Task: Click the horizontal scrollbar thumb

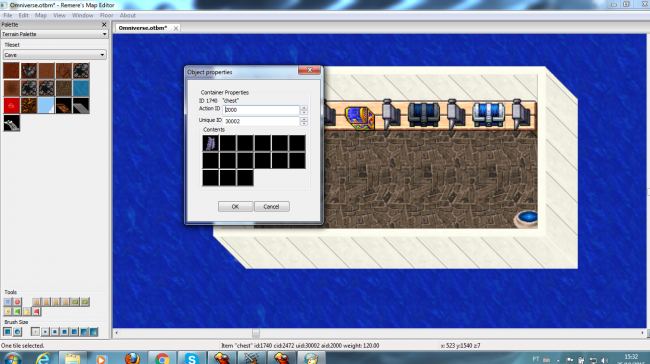Action: point(256,333)
